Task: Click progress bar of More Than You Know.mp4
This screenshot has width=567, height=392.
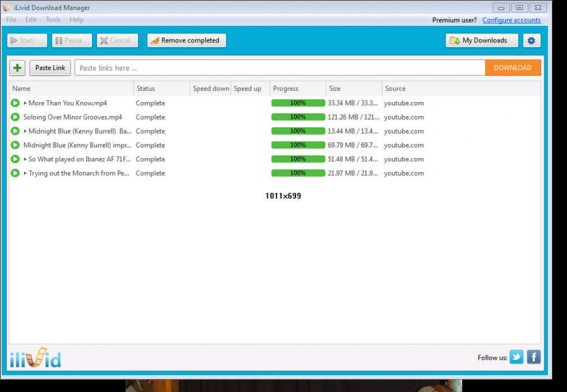Action: [299, 103]
